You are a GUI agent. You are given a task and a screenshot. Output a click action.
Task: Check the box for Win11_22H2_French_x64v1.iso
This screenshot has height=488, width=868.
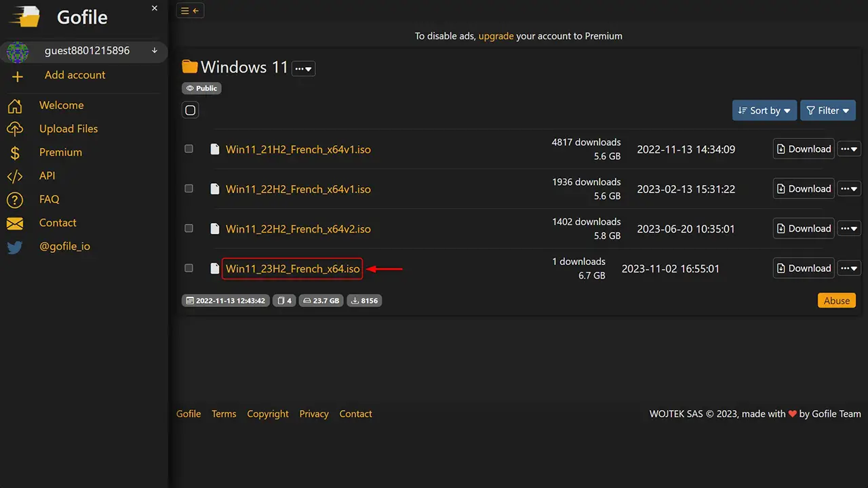[189, 189]
